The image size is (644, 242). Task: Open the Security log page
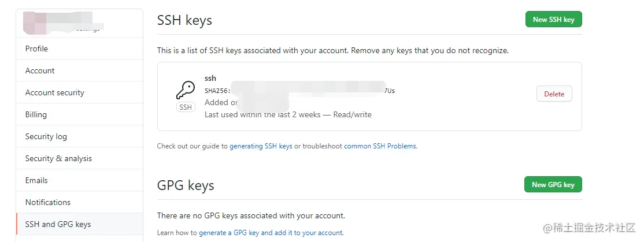pyautogui.click(x=46, y=136)
